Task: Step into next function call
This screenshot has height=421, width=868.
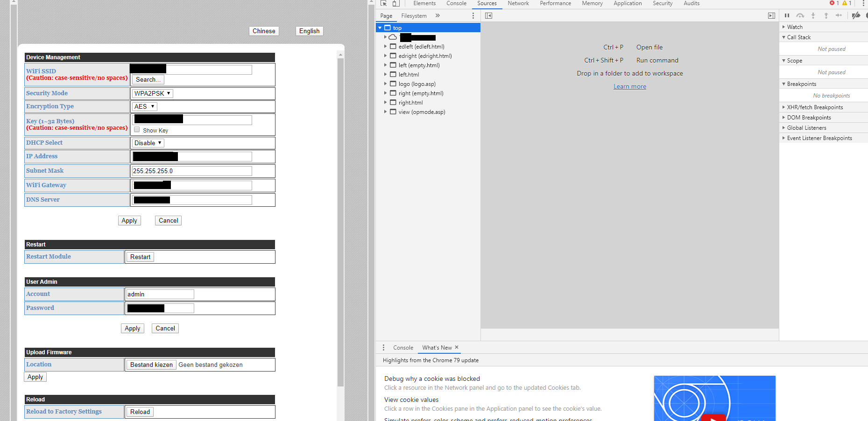Action: [813, 15]
